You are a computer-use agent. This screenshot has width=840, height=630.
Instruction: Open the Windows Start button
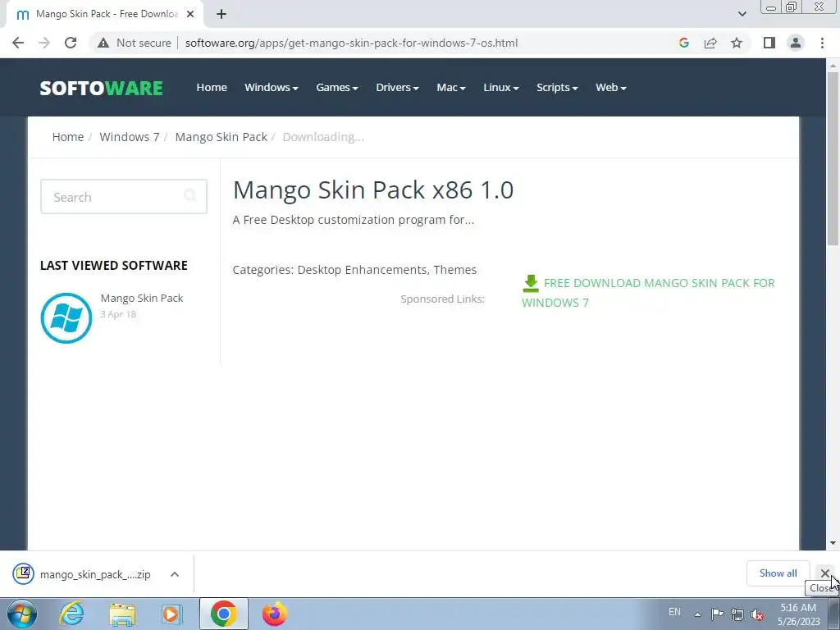pos(21,614)
